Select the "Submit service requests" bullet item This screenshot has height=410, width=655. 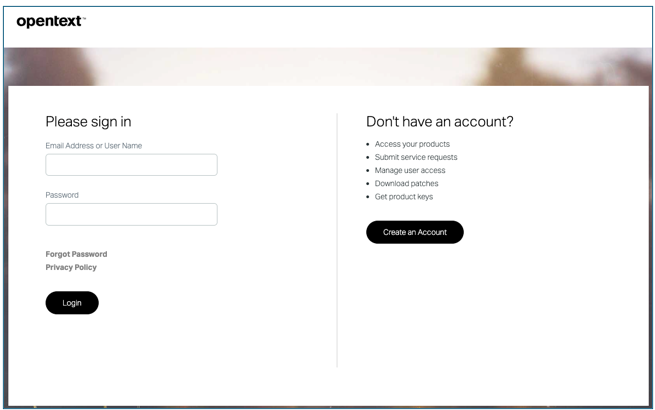[x=416, y=157]
